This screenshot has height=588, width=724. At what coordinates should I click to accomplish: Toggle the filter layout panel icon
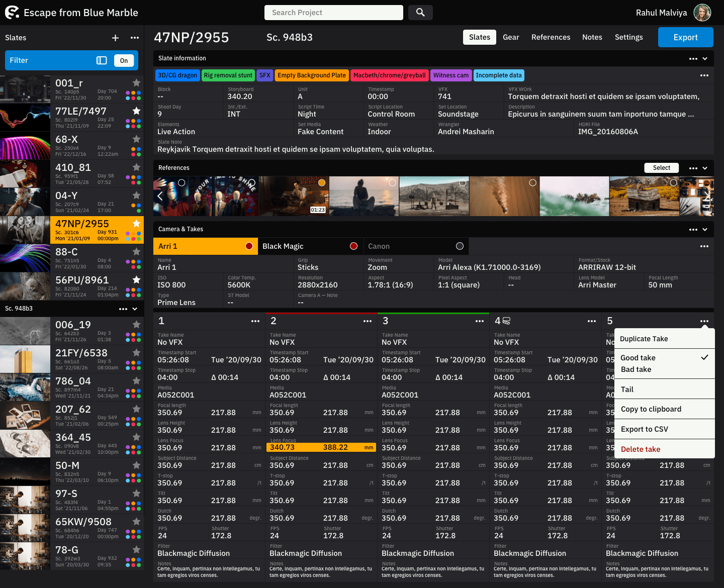(102, 60)
